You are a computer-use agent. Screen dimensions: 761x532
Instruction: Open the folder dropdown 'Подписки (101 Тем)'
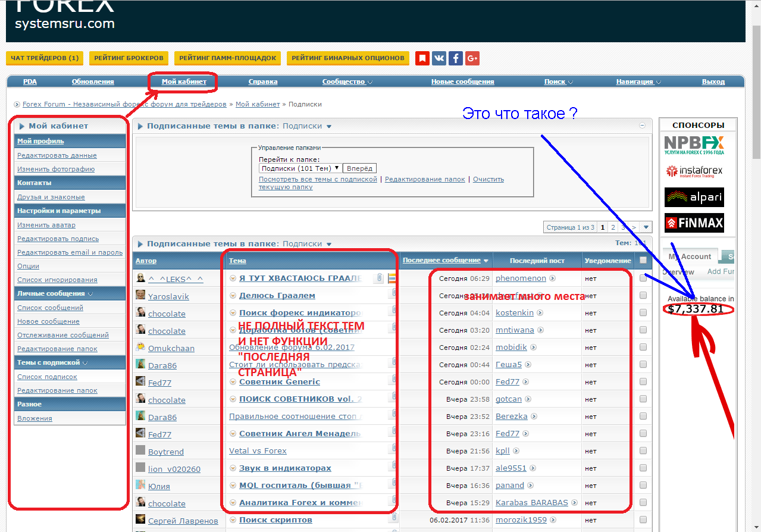click(x=300, y=168)
